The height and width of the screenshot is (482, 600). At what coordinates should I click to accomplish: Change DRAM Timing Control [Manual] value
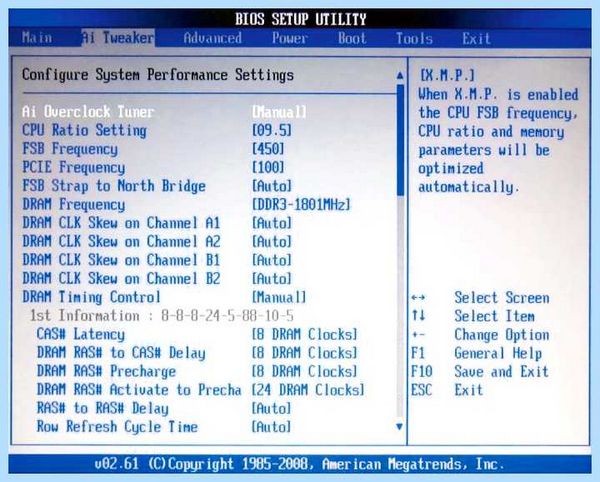click(279, 297)
